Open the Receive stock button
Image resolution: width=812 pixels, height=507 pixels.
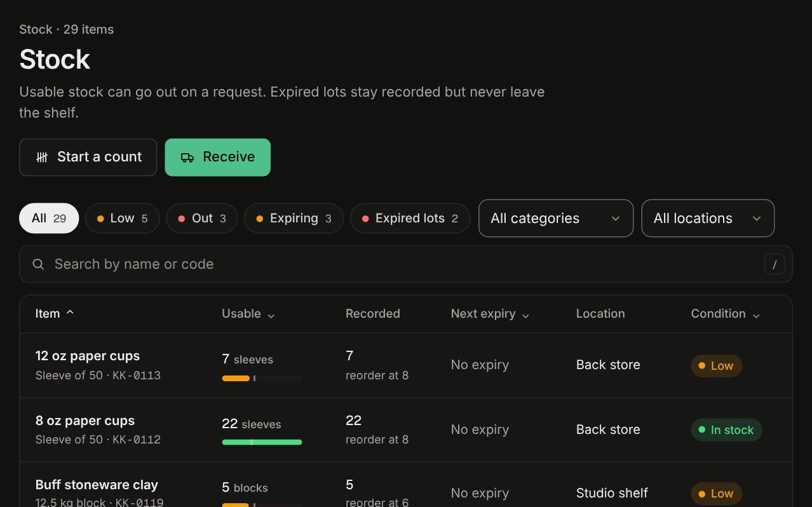pos(218,158)
